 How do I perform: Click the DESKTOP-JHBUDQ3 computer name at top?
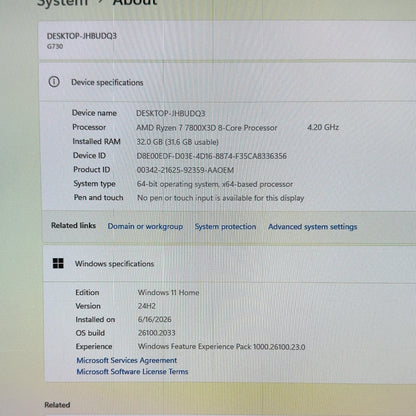[x=82, y=36]
